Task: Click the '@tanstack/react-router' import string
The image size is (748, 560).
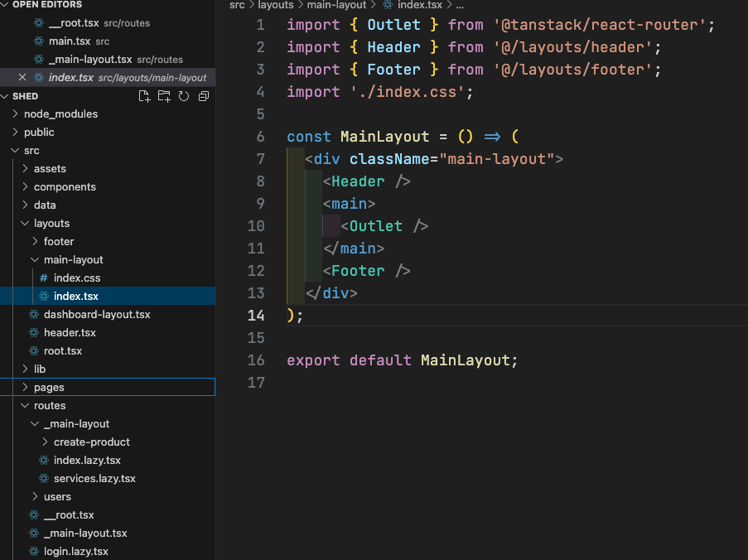Action: coord(600,25)
